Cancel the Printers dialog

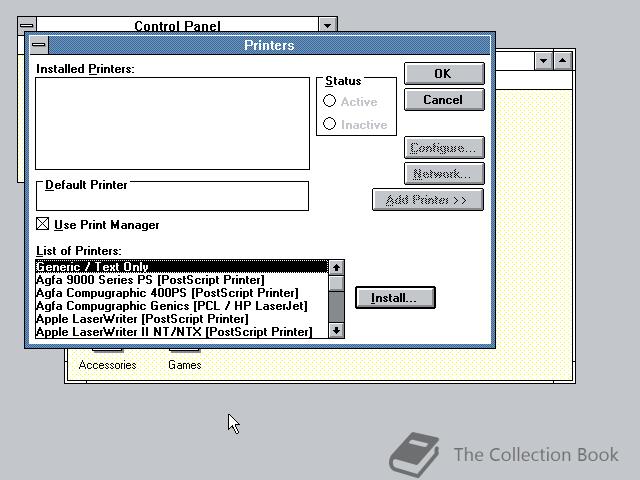pyautogui.click(x=444, y=100)
